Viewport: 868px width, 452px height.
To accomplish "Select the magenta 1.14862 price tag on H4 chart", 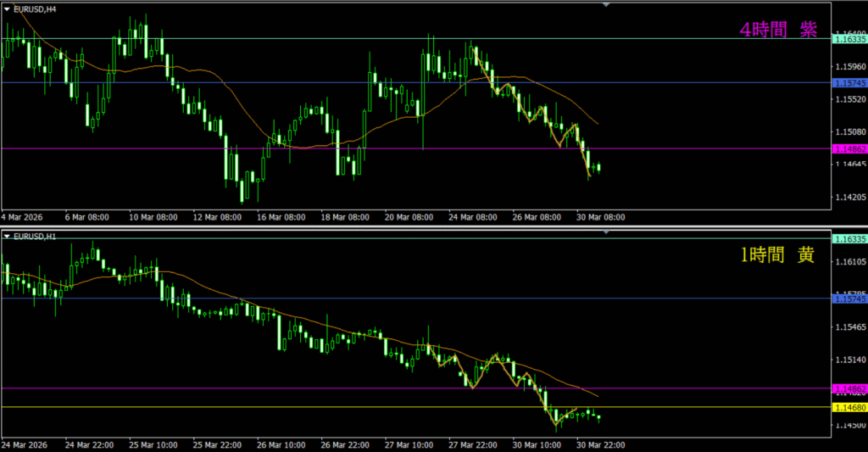I will click(849, 149).
